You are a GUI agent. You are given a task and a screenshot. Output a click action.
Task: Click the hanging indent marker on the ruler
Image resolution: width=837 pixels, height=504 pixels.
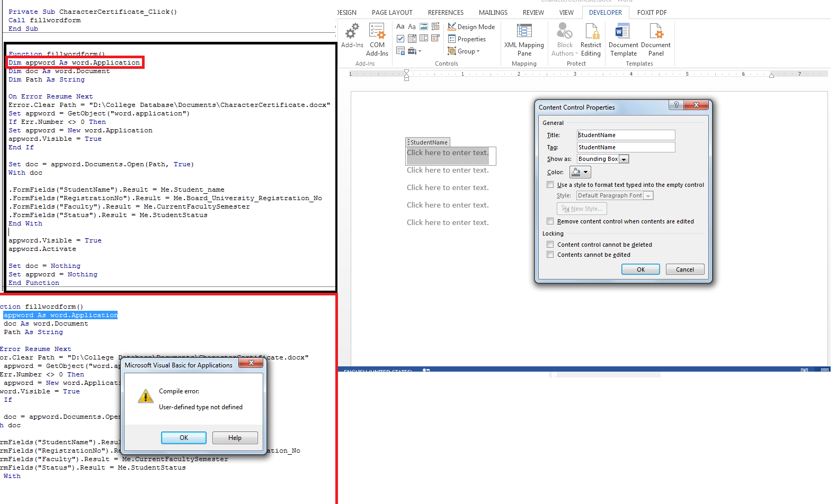pyautogui.click(x=406, y=76)
